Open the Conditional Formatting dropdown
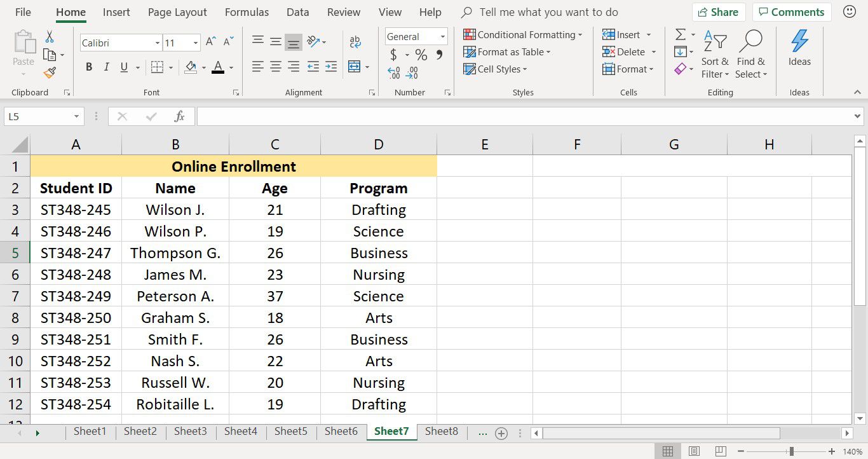Image resolution: width=868 pixels, height=459 pixels. (x=523, y=35)
